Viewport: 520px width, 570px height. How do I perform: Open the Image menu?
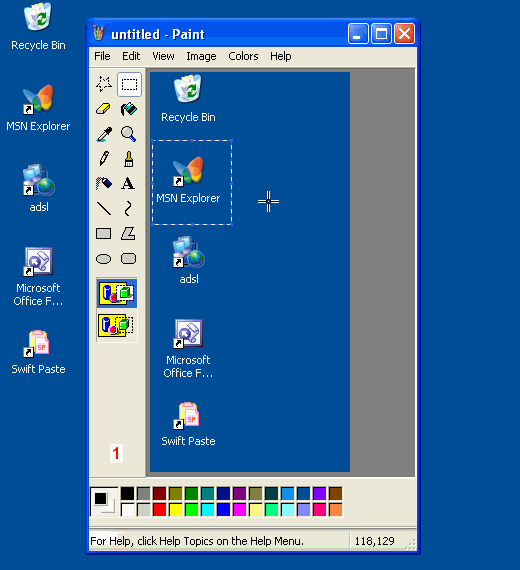(201, 56)
